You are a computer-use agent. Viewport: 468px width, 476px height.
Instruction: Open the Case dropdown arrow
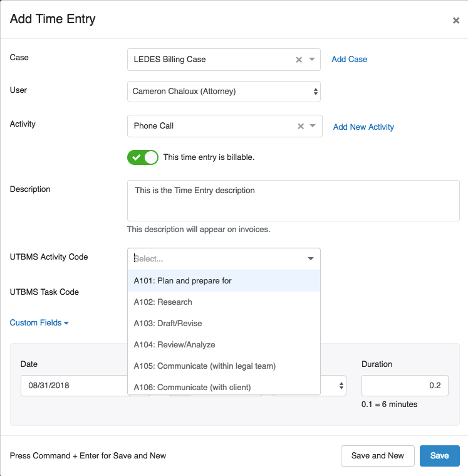click(312, 59)
